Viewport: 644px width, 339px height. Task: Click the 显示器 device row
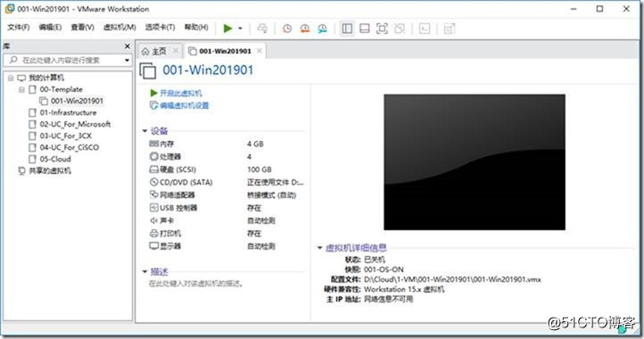(227, 246)
